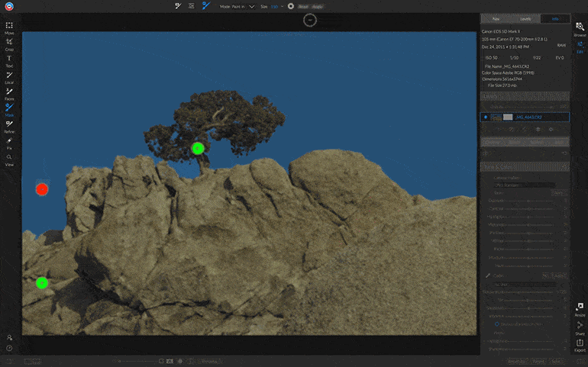Screen dimensions: 588x367
Task: Select the _MG_4643.CR2 layer thumbnail
Action: [x=496, y=117]
